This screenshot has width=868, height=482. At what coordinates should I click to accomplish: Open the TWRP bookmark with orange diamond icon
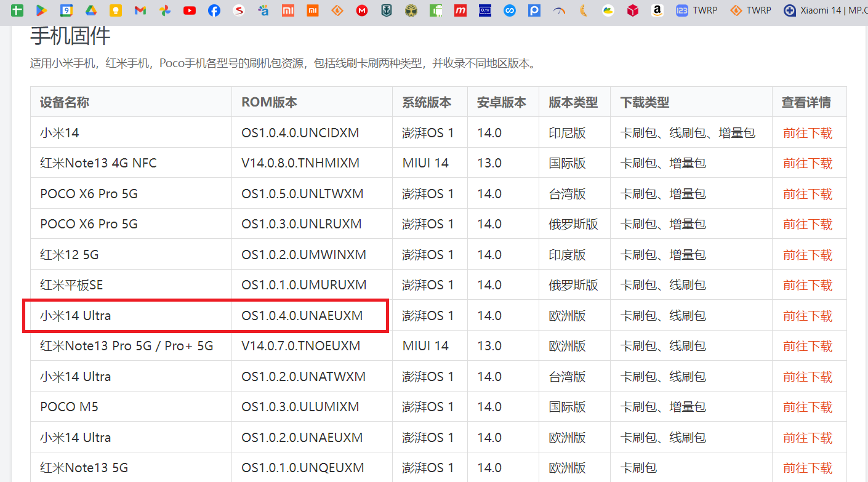[750, 10]
